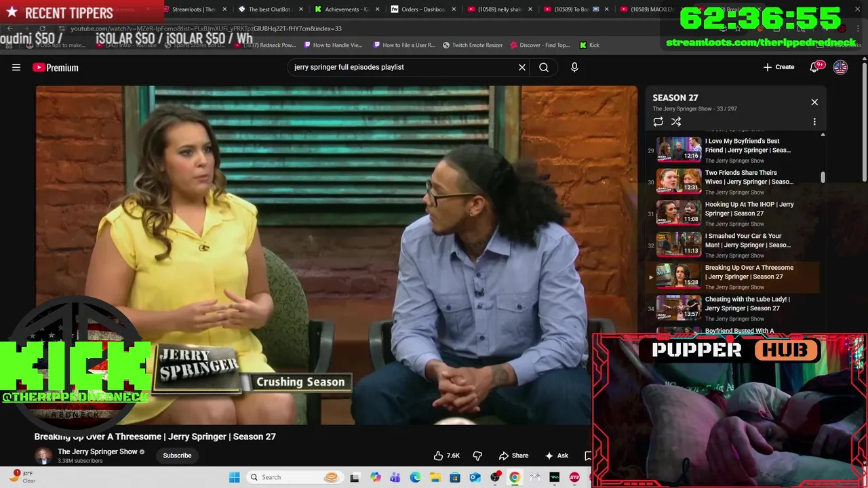Subscribe to The Jerry Springer Show

[177, 455]
